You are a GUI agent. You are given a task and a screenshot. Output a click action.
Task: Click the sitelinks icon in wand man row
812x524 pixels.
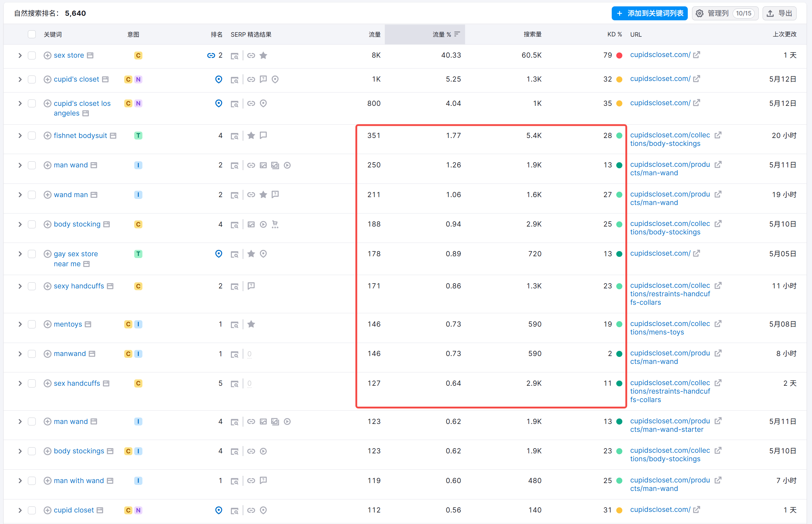(251, 195)
